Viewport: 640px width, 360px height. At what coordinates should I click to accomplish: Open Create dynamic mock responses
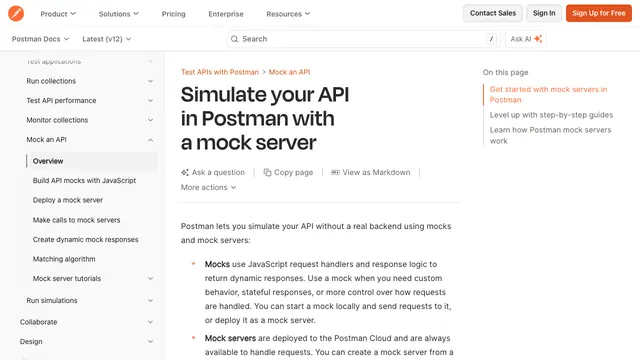[85, 240]
